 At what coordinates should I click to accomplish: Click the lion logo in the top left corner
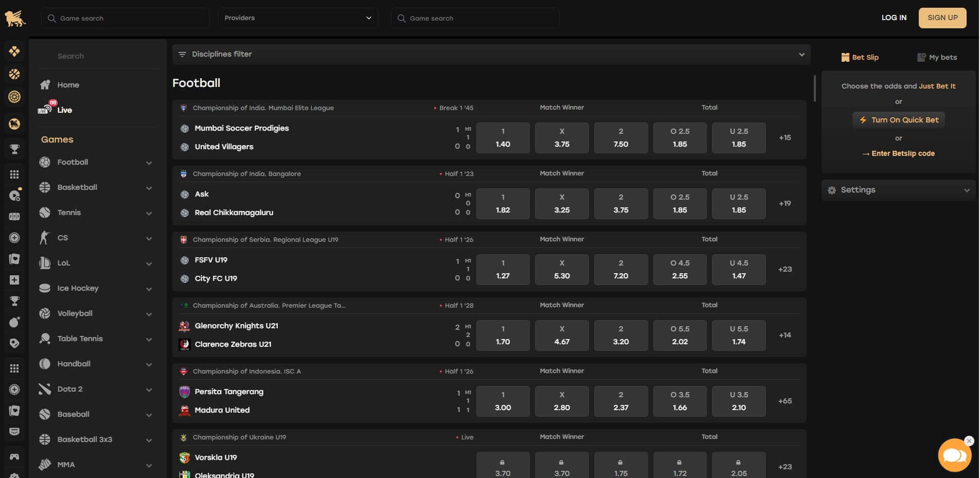pos(14,17)
